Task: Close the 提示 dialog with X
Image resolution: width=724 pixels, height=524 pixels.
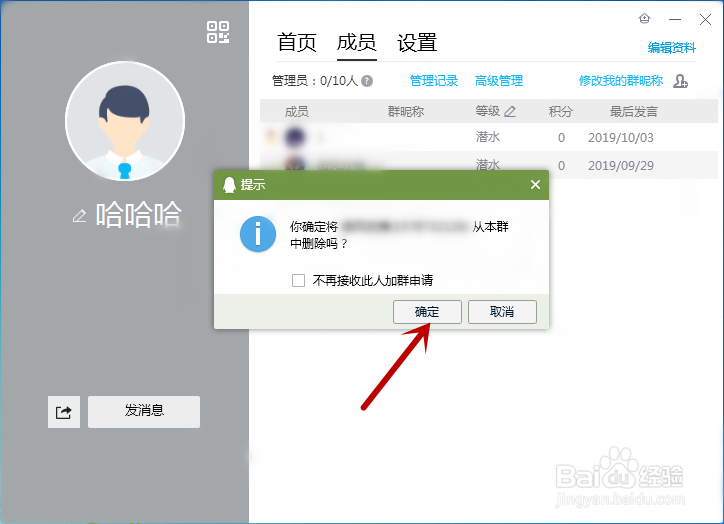Action: click(535, 185)
